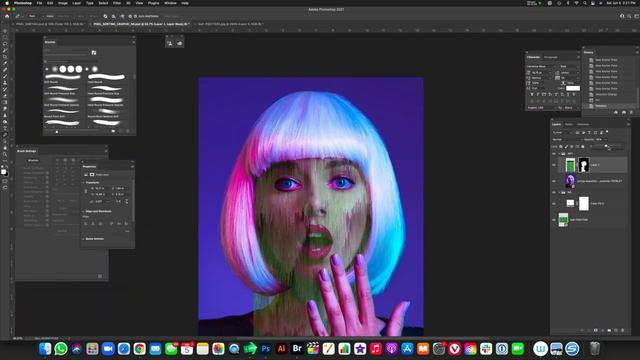Toggle Underline in Character panel

[x=568, y=94]
